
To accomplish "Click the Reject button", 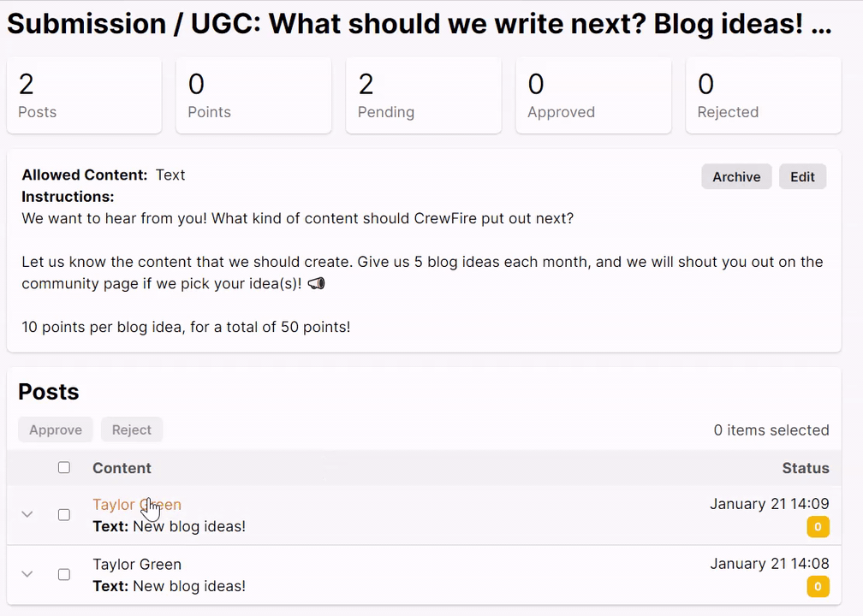I will 132,429.
